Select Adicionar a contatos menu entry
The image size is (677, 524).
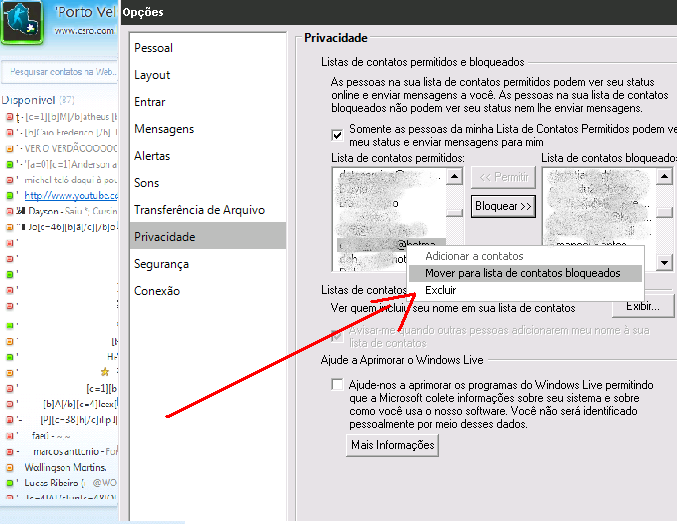(474, 257)
